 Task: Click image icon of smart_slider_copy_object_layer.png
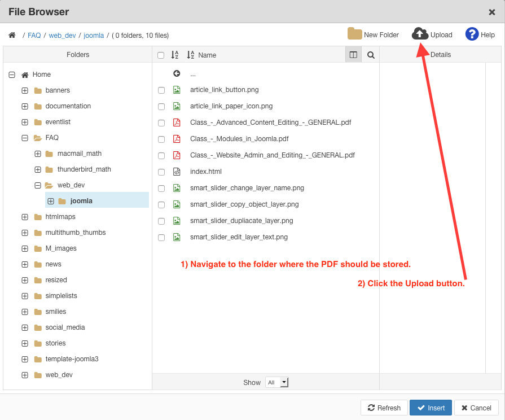(x=177, y=204)
